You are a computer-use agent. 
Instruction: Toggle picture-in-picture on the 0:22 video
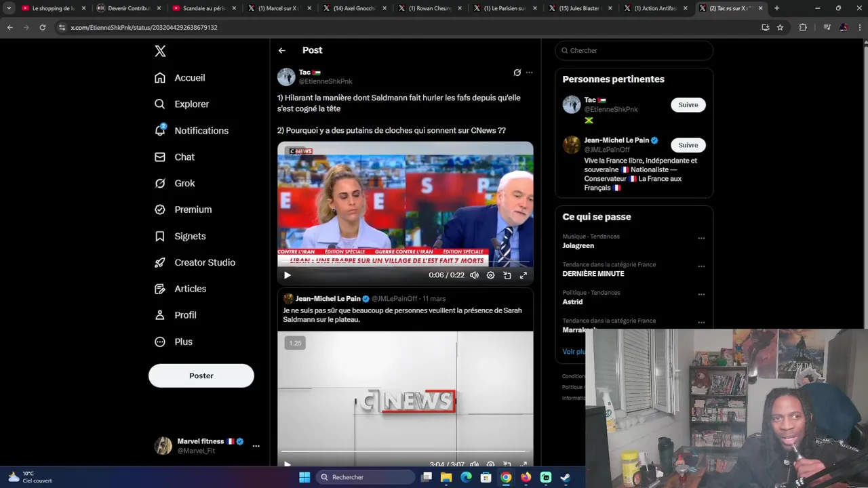(x=507, y=275)
